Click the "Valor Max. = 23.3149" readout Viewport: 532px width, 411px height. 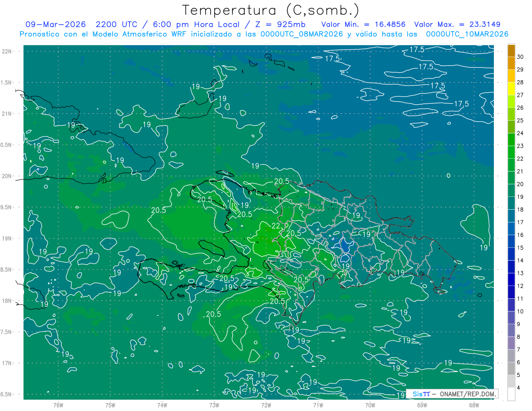coord(457,24)
